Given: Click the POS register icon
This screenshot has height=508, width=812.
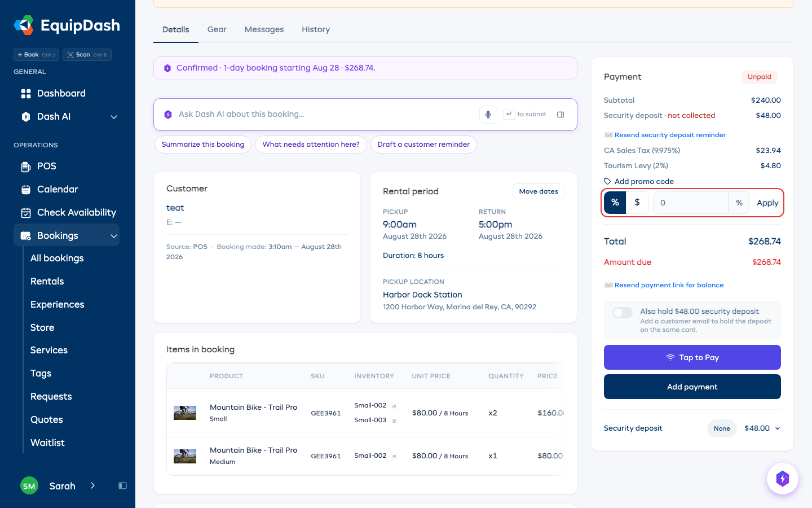Looking at the screenshot, I should (26, 167).
